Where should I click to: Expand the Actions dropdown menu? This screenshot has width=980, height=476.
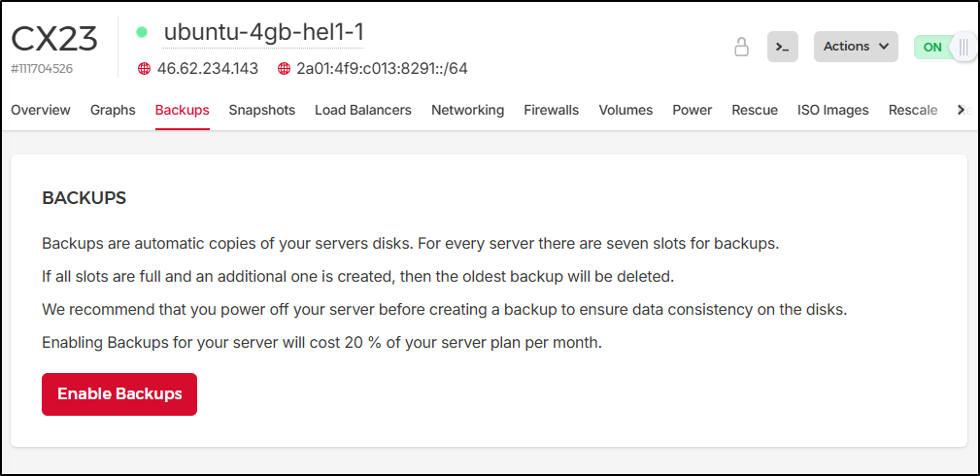click(x=856, y=47)
